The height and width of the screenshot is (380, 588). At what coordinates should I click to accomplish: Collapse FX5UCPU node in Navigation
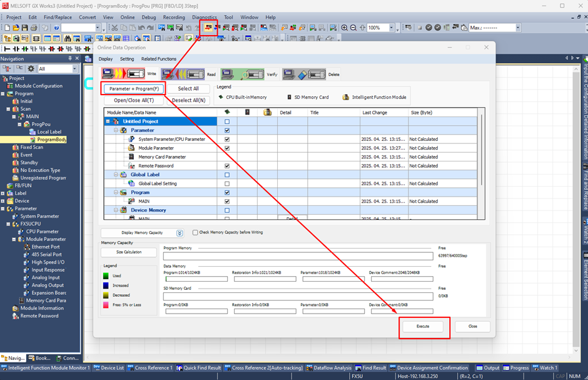coord(8,224)
